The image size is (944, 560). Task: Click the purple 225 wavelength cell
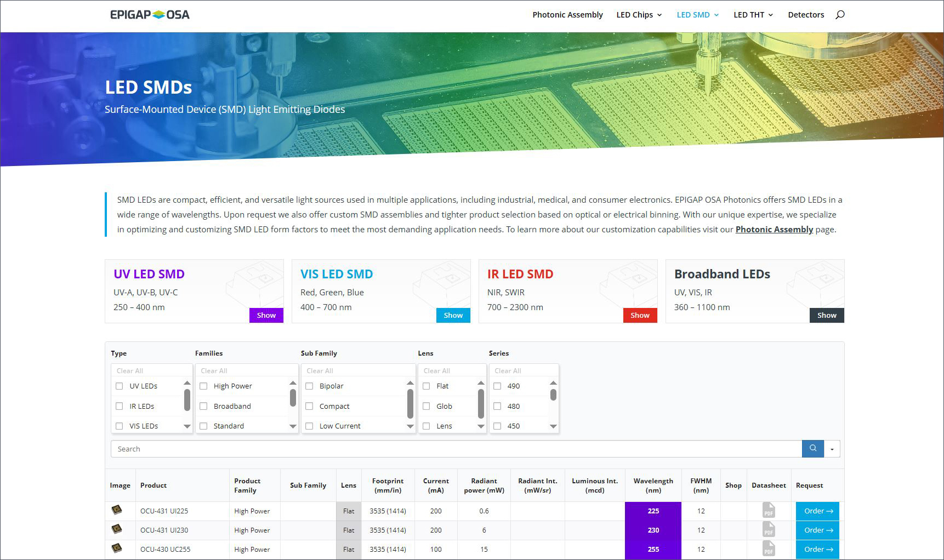[x=653, y=511]
